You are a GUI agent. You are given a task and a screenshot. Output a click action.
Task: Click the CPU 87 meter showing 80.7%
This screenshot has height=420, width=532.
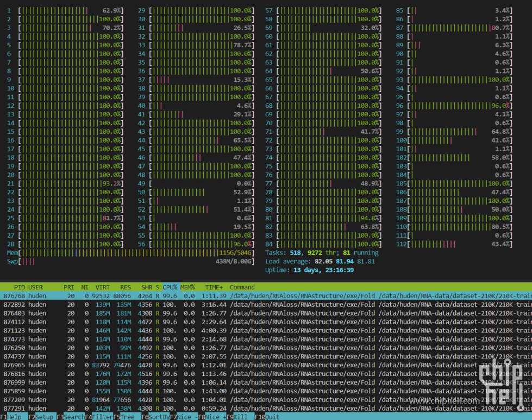454,28
